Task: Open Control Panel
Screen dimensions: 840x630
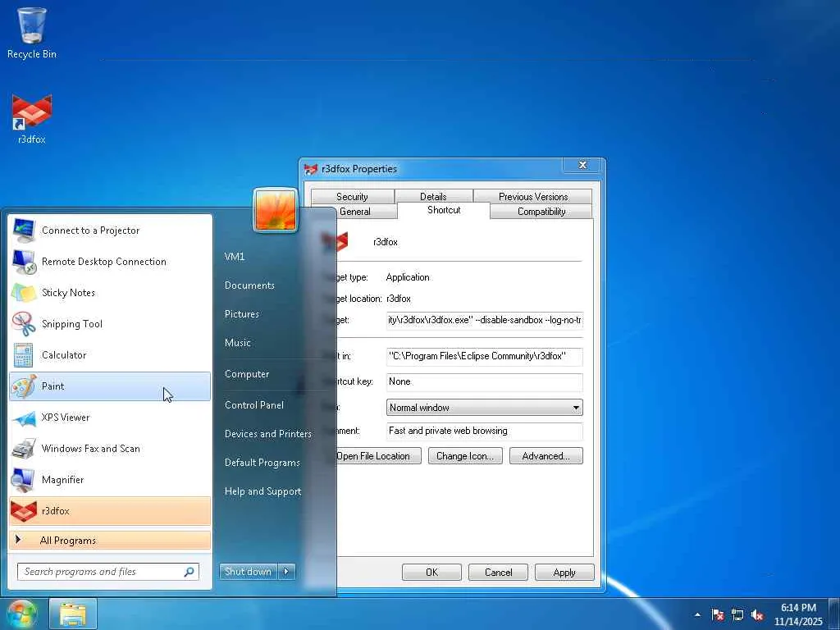Action: [254, 405]
